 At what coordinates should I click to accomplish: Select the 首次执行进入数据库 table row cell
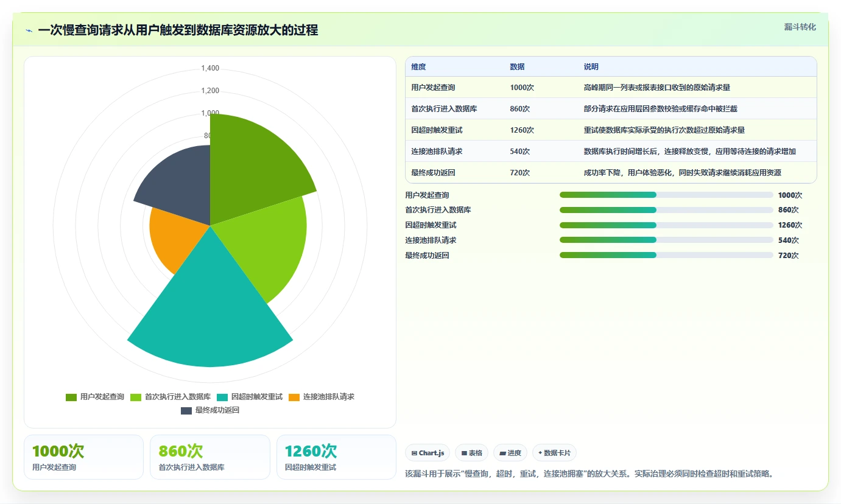coord(455,109)
